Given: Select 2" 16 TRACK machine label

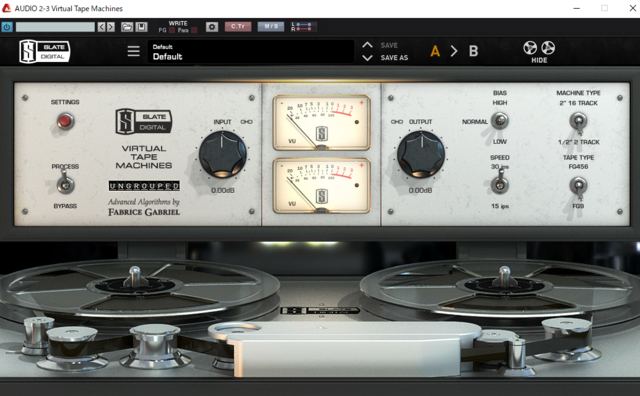Looking at the screenshot, I should (x=578, y=103).
